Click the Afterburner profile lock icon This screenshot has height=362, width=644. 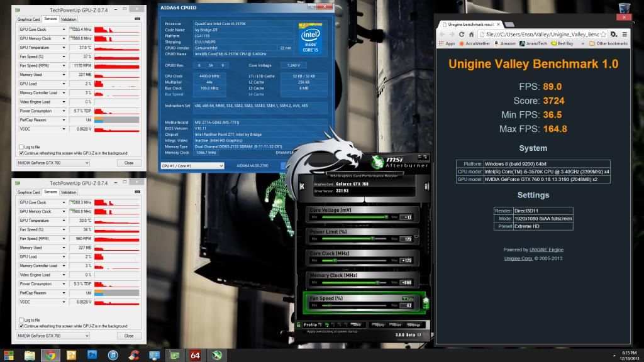coord(299,325)
